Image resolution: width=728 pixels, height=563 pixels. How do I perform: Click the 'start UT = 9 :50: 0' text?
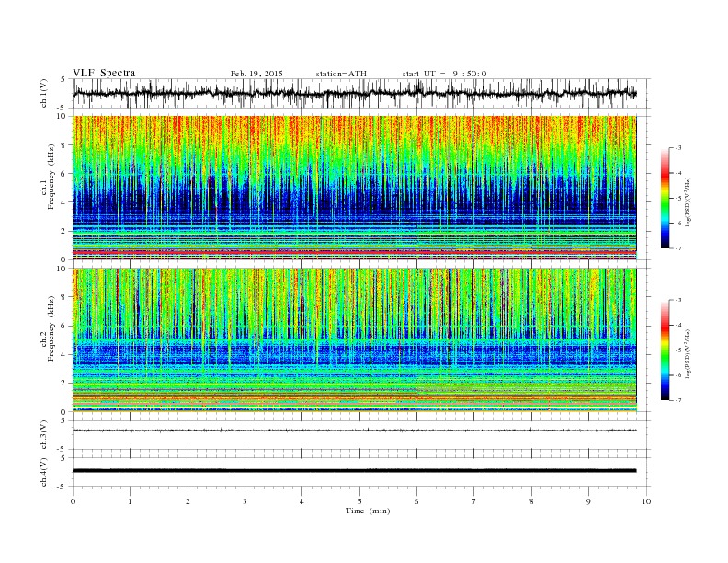pos(444,74)
